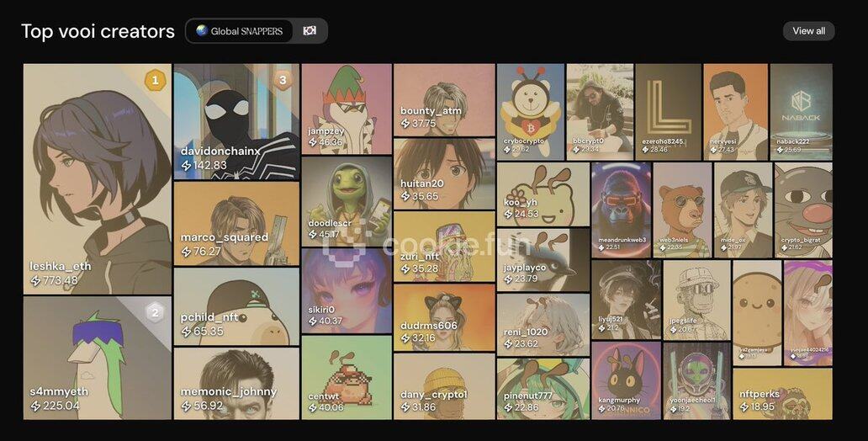868x441 pixels.
Task: Open the naback222 creator tile
Action: pos(801,112)
